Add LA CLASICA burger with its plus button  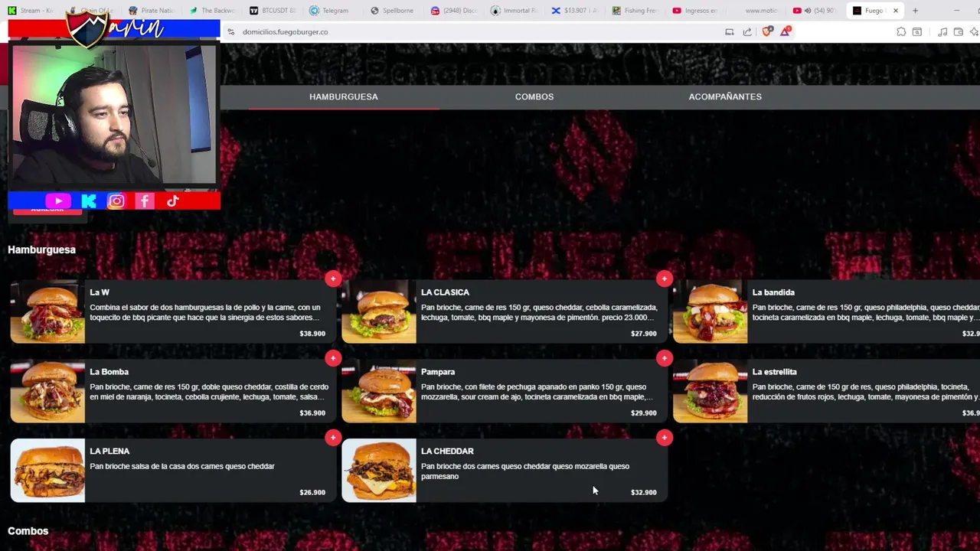665,279
